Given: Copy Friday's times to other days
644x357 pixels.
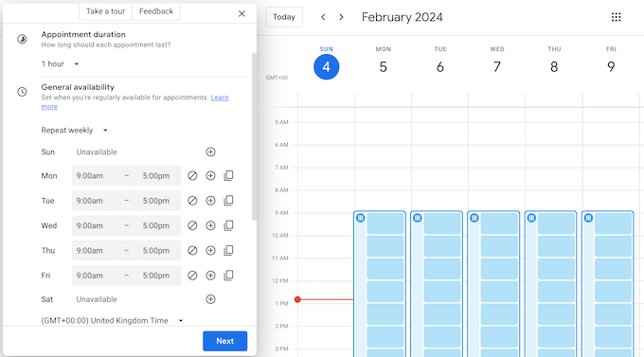Looking at the screenshot, I should coord(228,276).
